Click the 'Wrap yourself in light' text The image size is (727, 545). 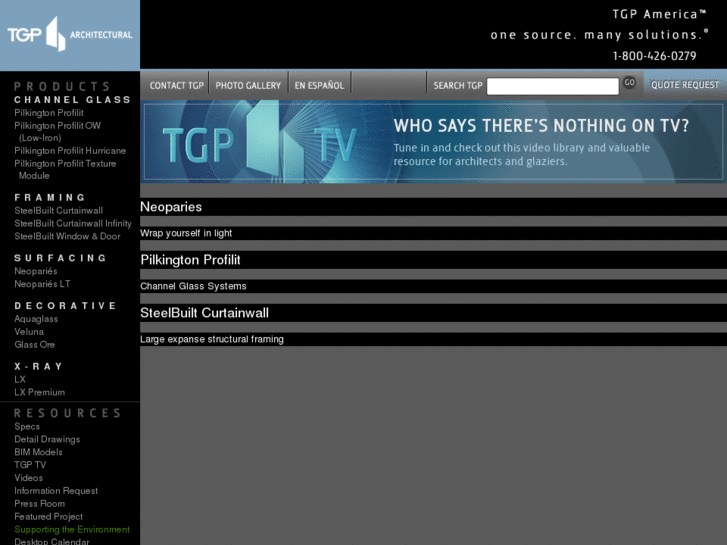[x=186, y=233]
